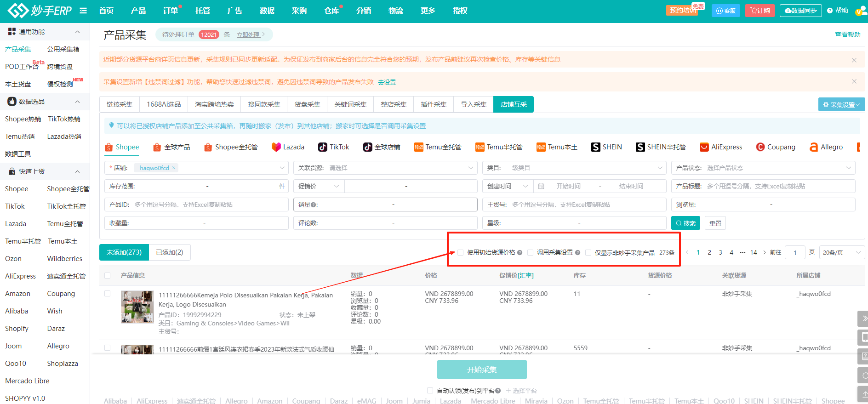Open the 店铺 store dropdown
The height and width of the screenshot is (404, 868).
(x=196, y=168)
